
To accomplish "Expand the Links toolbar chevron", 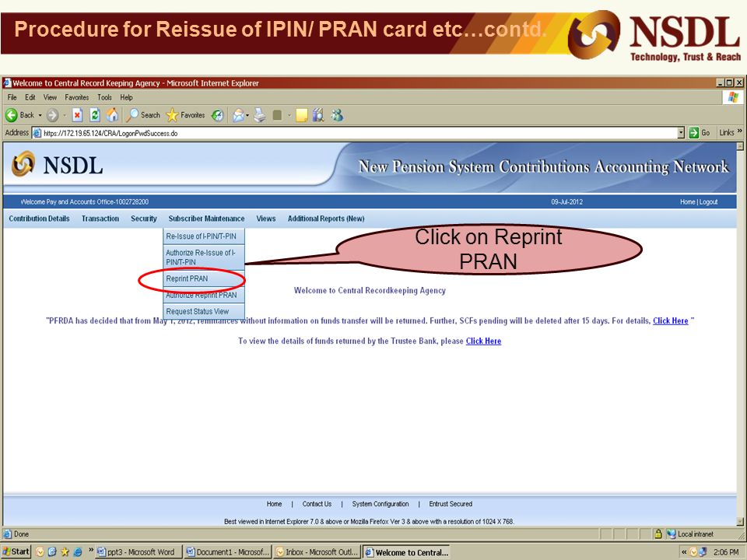I will 740,131.
